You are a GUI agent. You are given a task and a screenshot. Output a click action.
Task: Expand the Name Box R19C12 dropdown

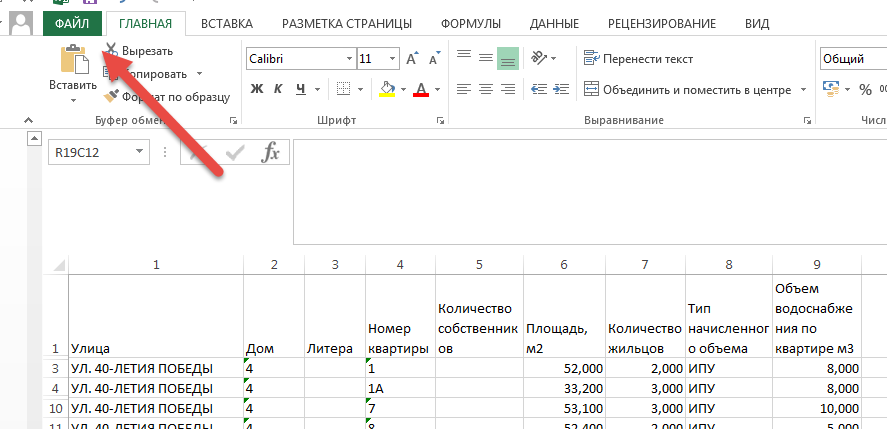pos(140,152)
